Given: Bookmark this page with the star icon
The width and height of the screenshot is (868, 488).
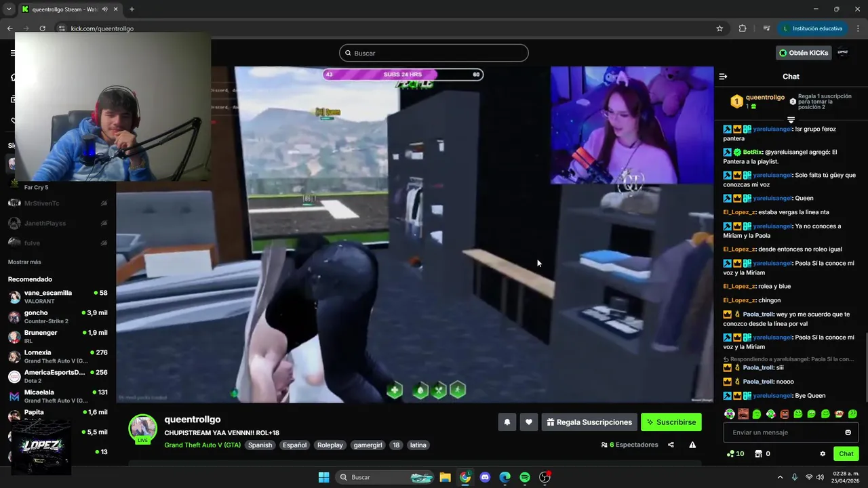Looking at the screenshot, I should click(719, 28).
